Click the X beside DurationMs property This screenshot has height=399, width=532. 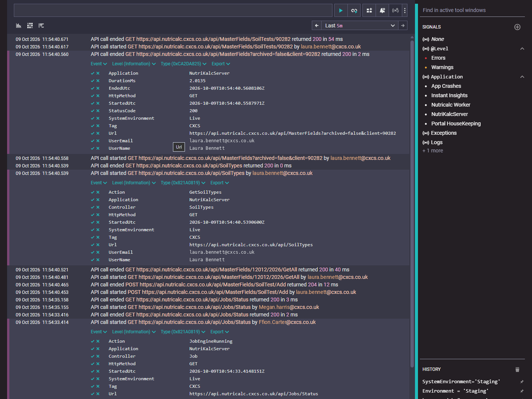coord(98,81)
